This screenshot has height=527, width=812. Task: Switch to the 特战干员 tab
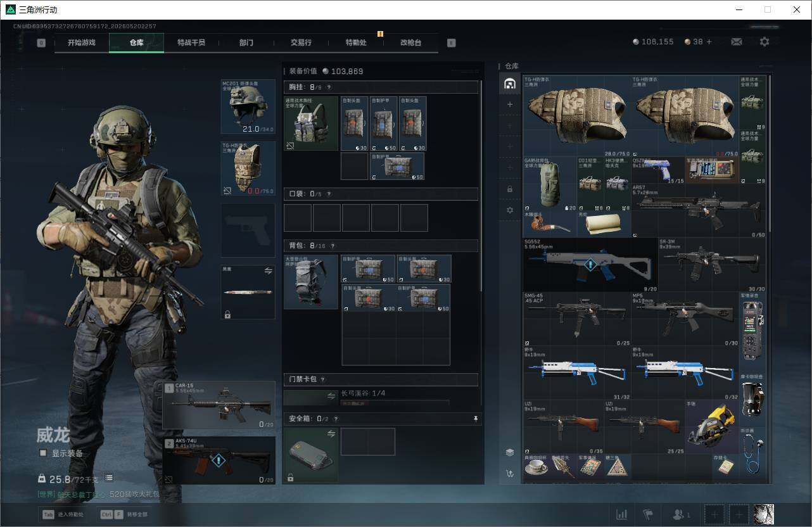coord(191,42)
